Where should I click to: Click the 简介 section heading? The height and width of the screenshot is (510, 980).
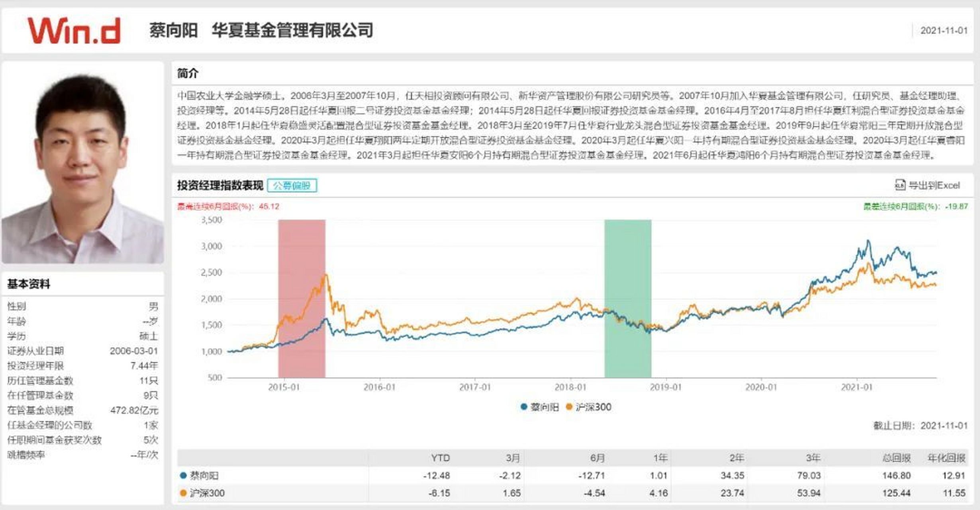(x=188, y=73)
